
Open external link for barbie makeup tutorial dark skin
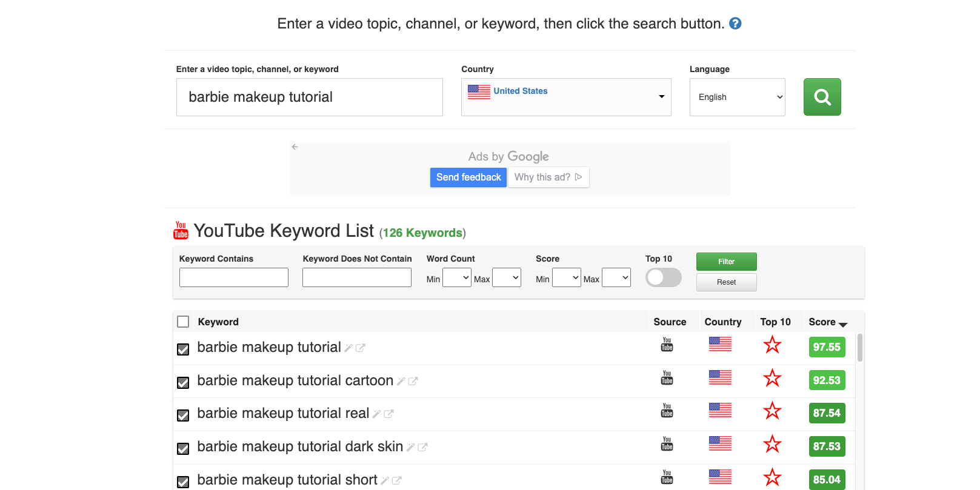[x=422, y=447]
